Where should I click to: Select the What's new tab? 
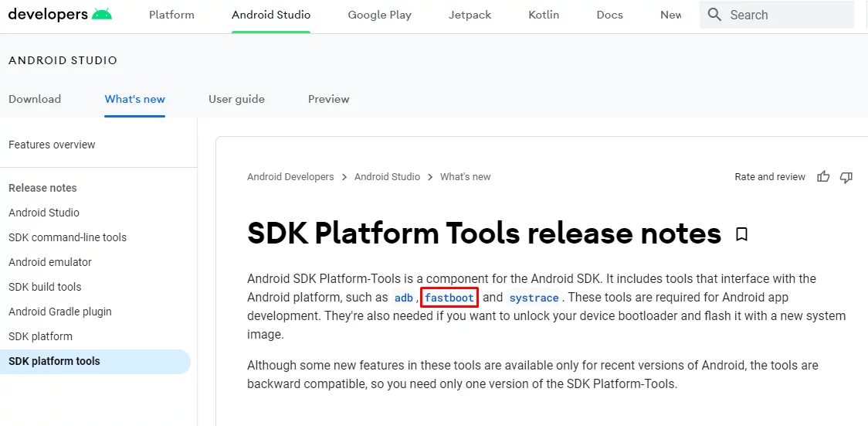135,99
